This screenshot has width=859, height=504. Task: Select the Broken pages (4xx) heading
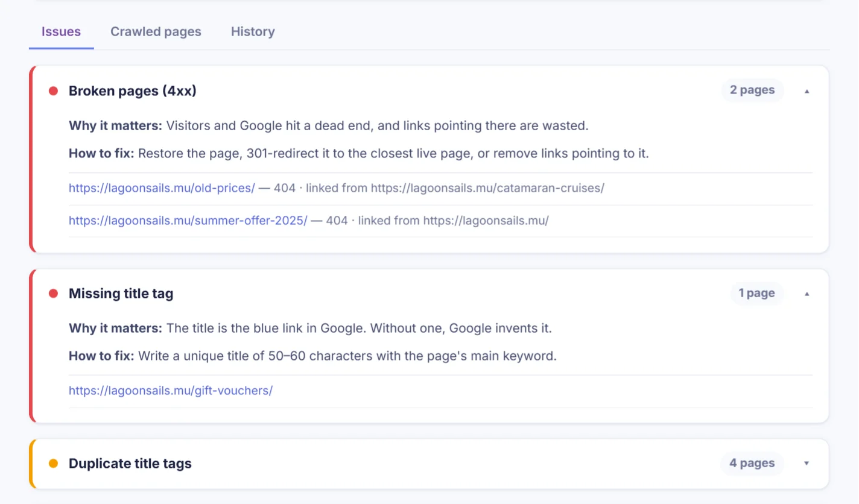point(133,91)
